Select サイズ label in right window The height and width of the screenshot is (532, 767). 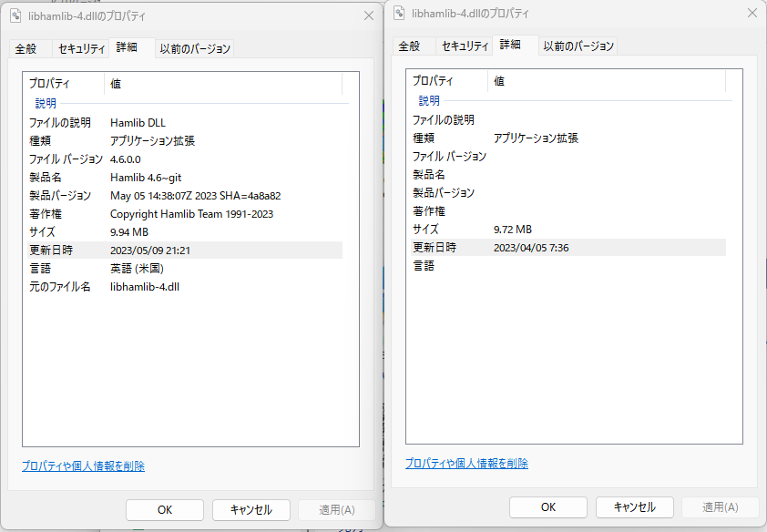425,230
